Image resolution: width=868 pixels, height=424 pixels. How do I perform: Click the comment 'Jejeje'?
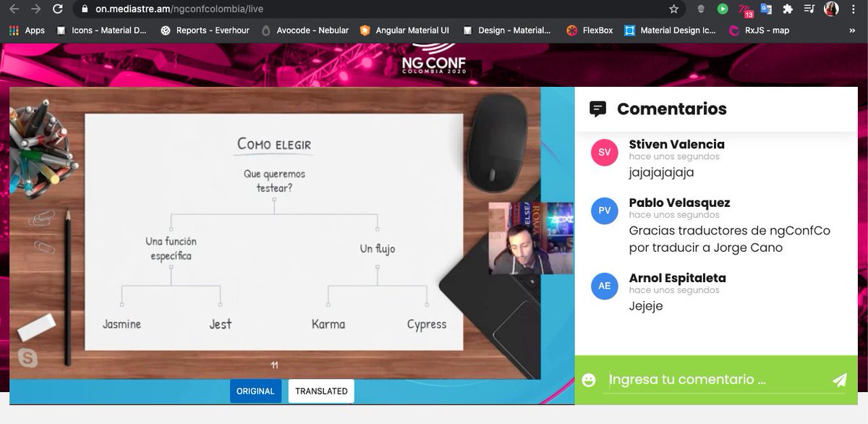pos(646,306)
